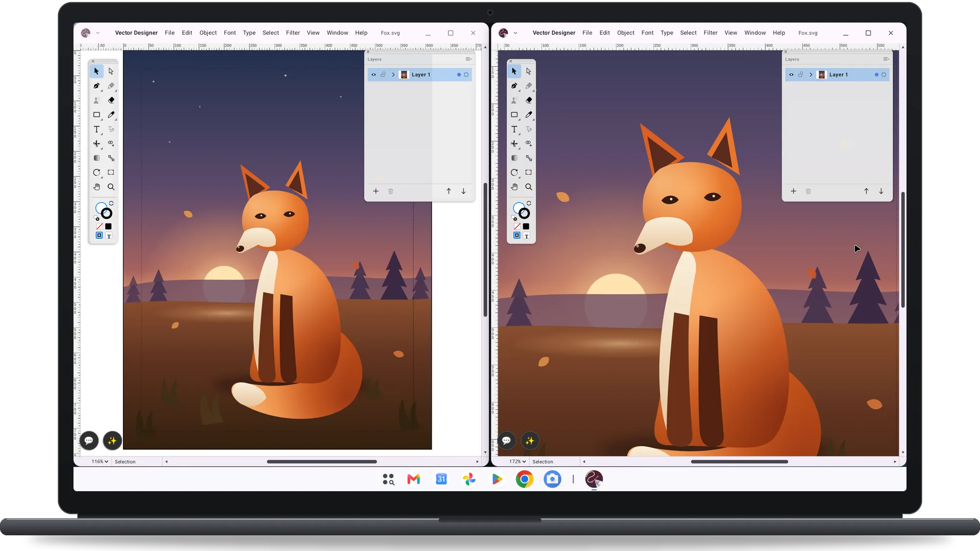Select the Type tool in left window
Screen dimensions: 980x551
pos(97,129)
